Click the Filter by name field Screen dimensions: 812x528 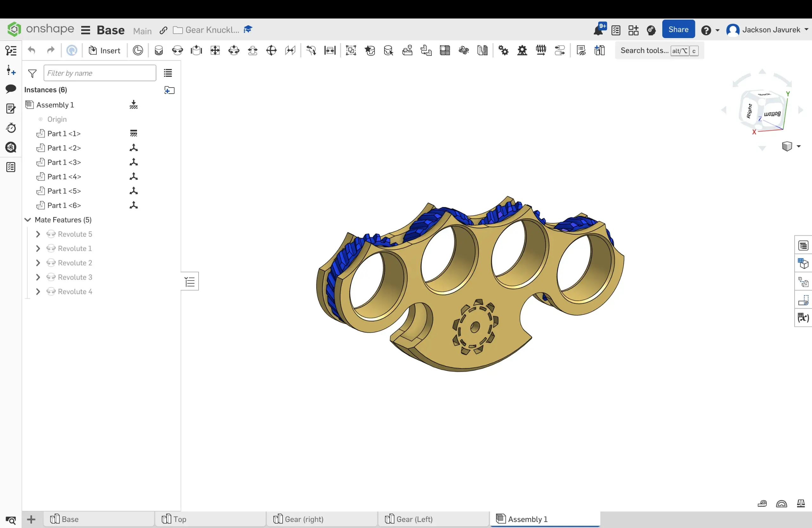tap(100, 73)
